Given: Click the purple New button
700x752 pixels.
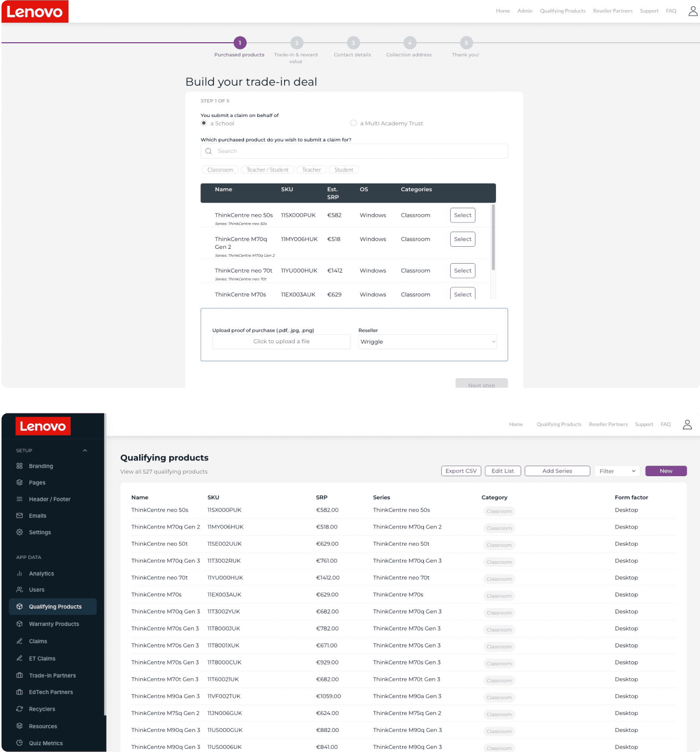Looking at the screenshot, I should (x=666, y=471).
